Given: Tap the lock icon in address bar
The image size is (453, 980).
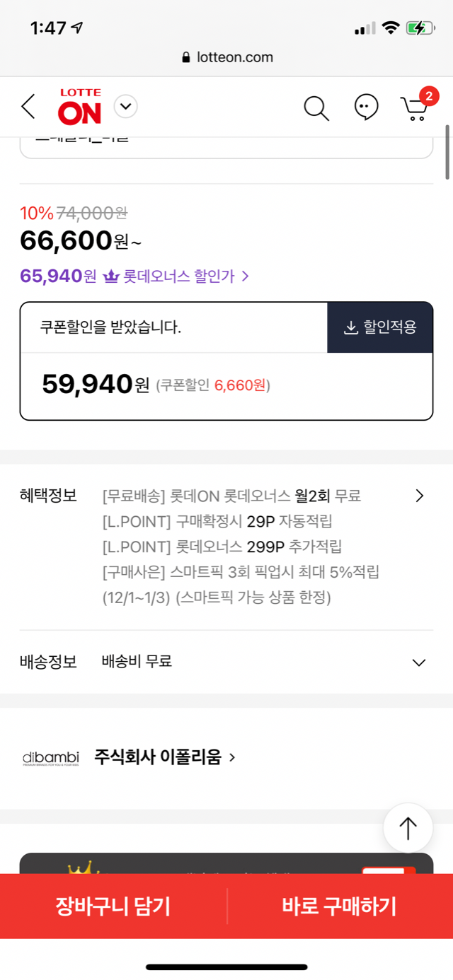Looking at the screenshot, I should click(x=187, y=57).
